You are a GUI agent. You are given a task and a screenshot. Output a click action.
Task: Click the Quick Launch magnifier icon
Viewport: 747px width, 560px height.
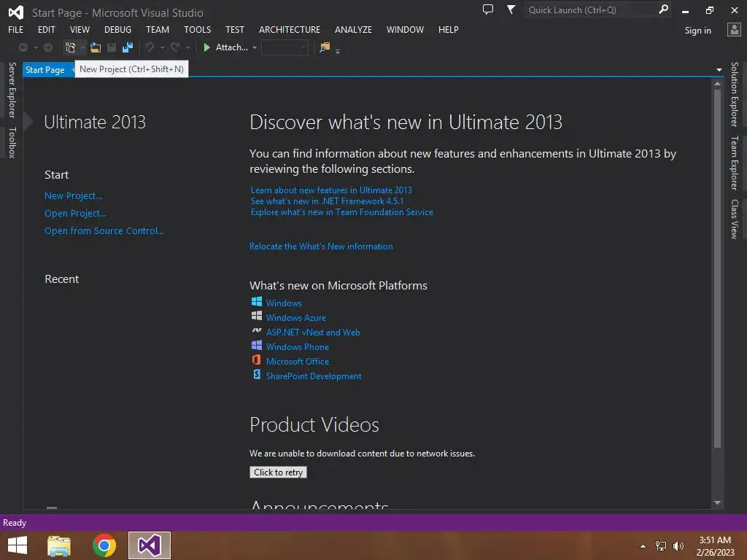coord(663,9)
